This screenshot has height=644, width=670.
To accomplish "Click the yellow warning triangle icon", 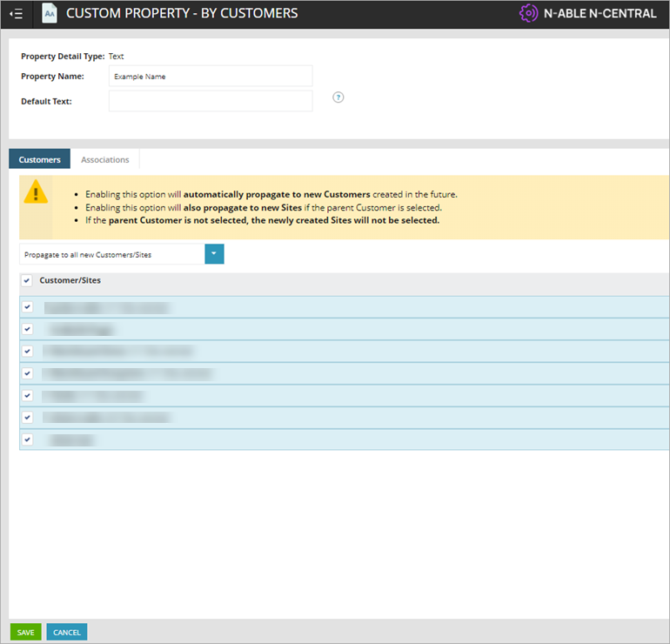I will click(36, 191).
